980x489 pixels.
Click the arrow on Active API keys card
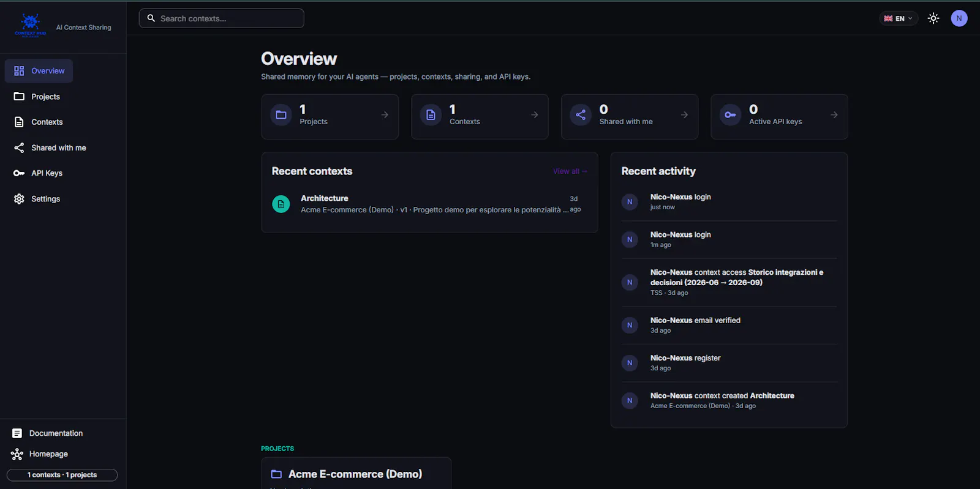(834, 115)
